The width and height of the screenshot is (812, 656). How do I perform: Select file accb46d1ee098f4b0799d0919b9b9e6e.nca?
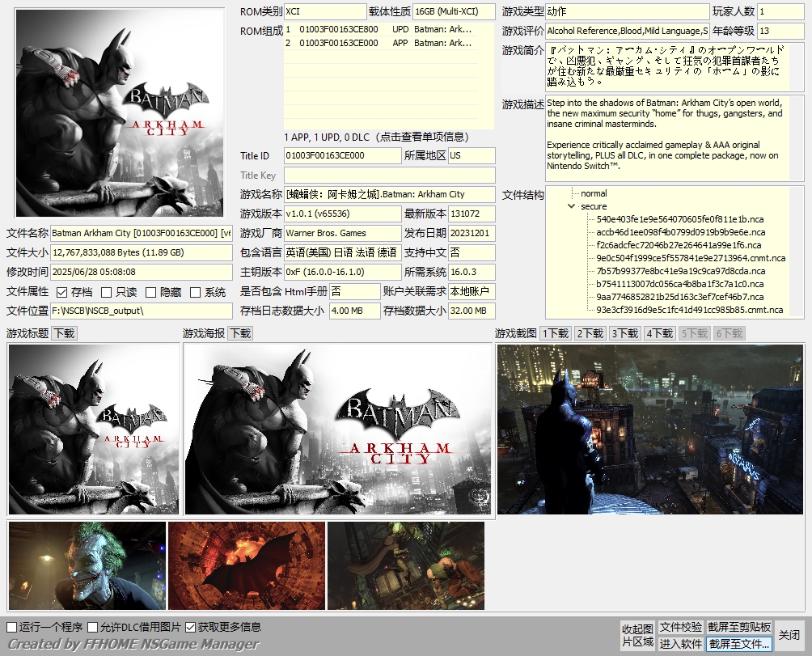pyautogui.click(x=680, y=232)
